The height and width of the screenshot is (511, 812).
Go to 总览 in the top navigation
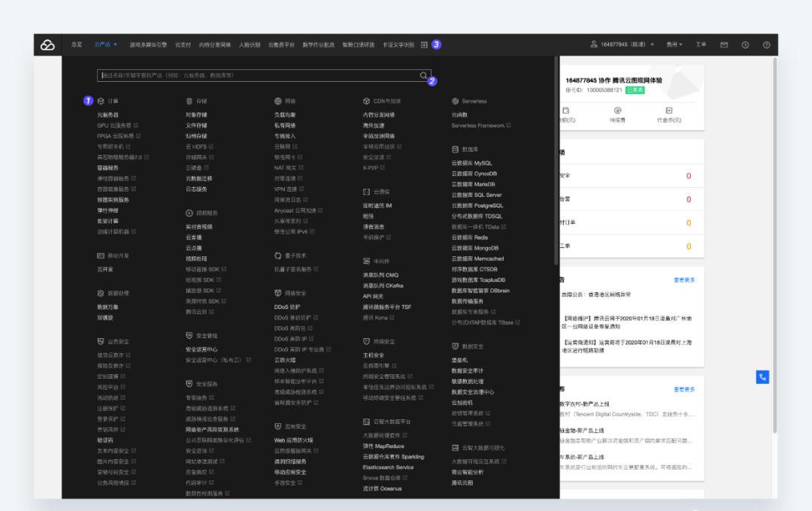(x=77, y=45)
